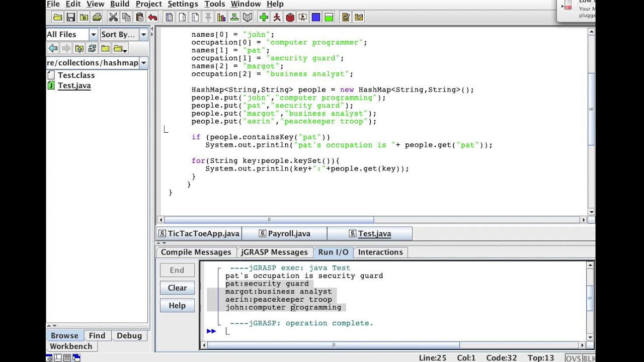
Task: Toggle BLK block mode in status bar
Action: coord(589,358)
